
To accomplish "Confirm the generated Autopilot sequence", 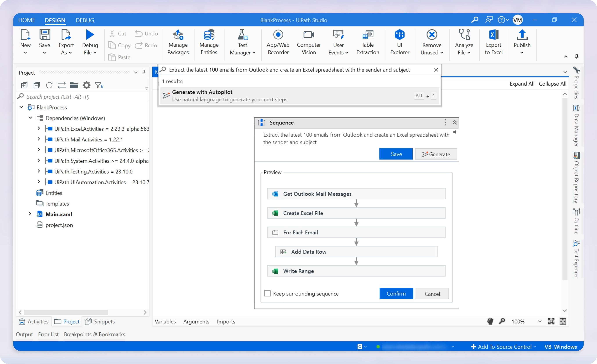I will pyautogui.click(x=396, y=293).
